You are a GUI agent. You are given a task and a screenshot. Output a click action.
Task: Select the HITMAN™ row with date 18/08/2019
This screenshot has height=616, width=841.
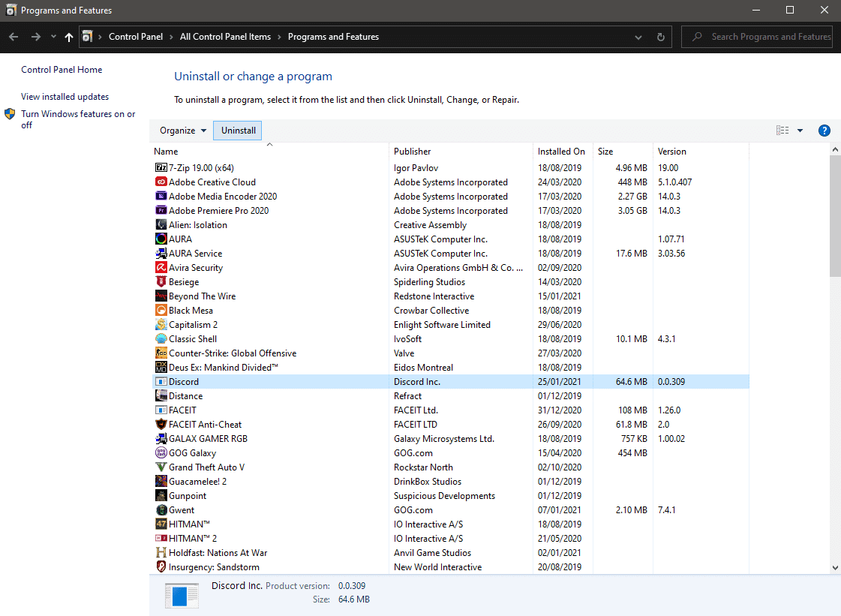(451, 524)
